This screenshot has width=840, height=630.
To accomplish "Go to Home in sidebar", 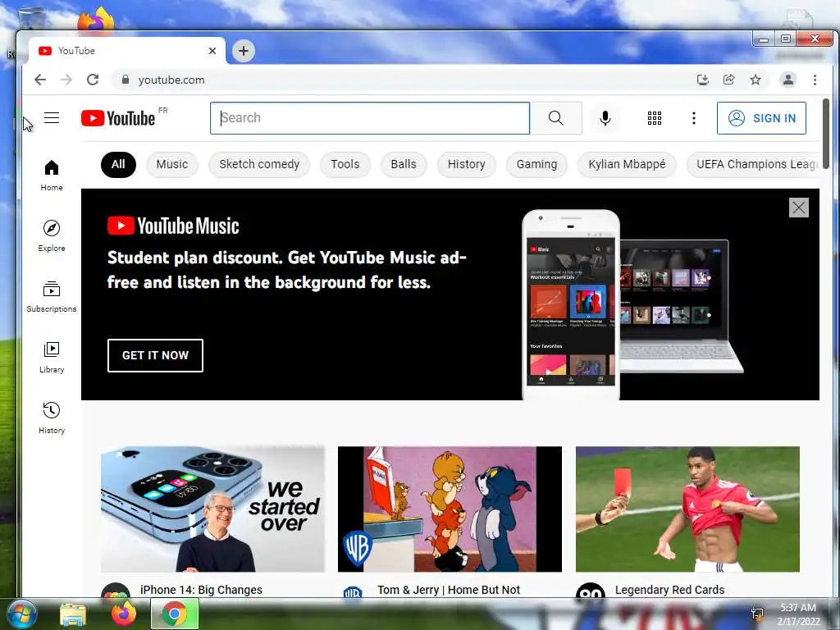I will pyautogui.click(x=52, y=176).
